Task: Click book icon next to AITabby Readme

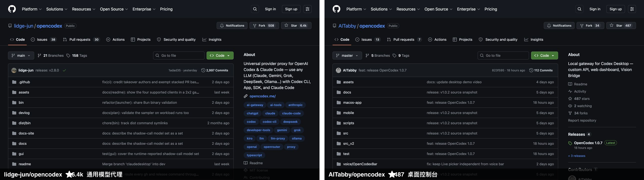Action: [570, 84]
